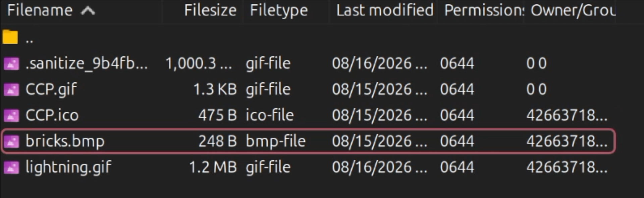Select the .sanitize_9b4fb file image icon
Image resolution: width=644 pixels, height=198 pixels.
click(x=11, y=63)
